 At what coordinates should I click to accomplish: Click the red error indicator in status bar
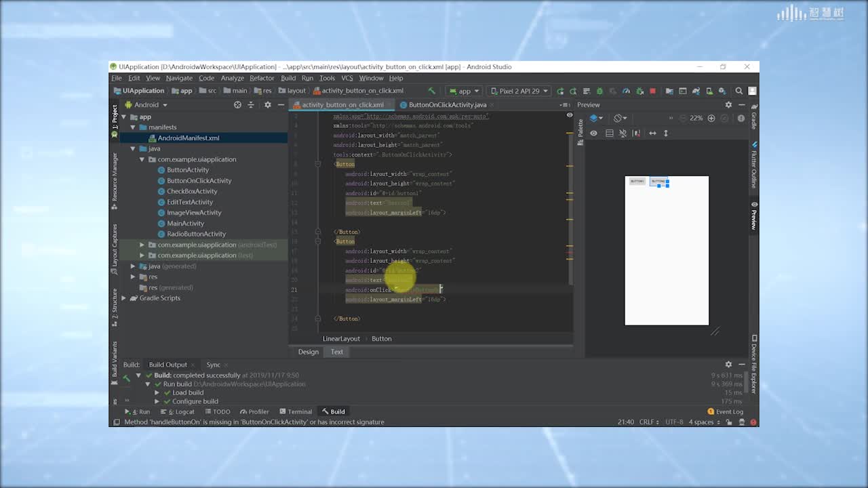tap(753, 422)
